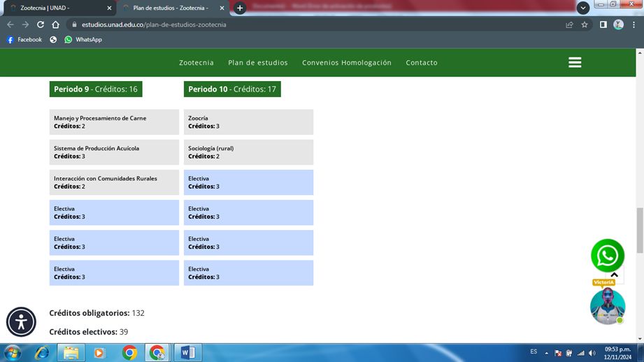The image size is (644, 362).
Task: Open the Plan de estudios menu item
Action: (257, 62)
